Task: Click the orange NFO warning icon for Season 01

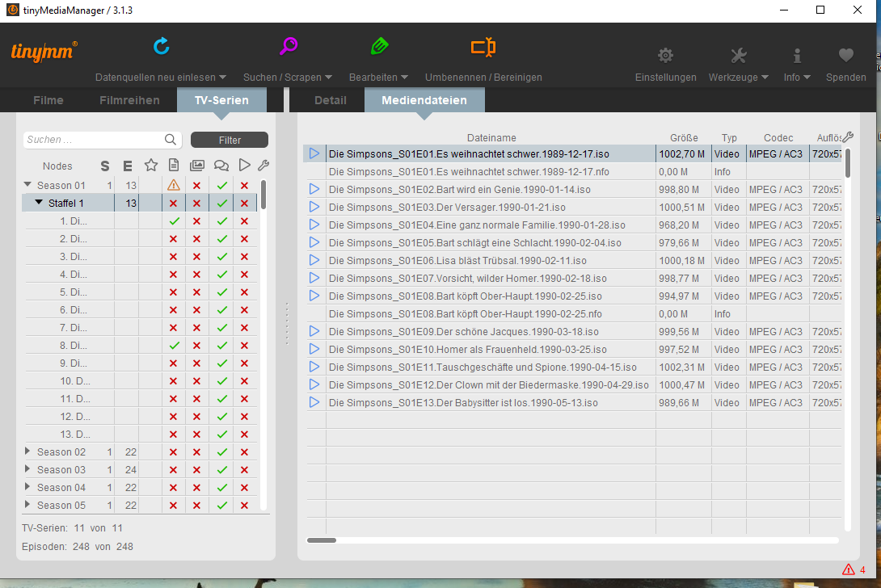Action: point(174,185)
